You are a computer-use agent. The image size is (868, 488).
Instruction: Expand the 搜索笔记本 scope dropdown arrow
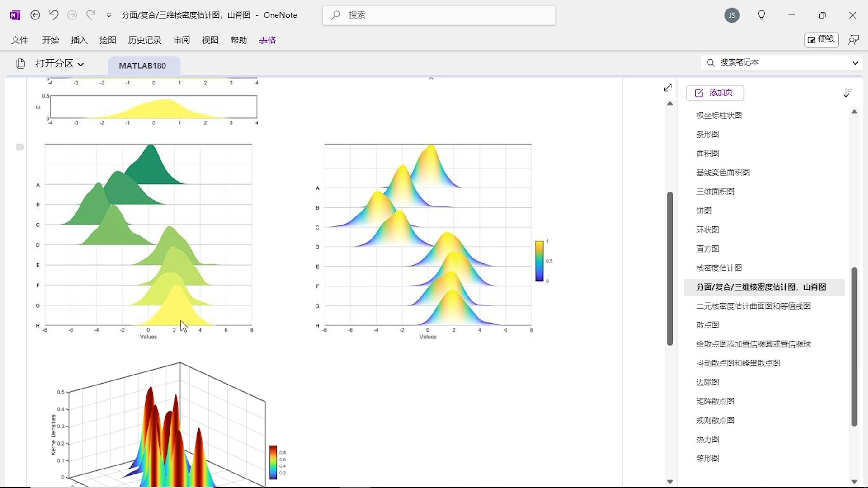coord(855,63)
